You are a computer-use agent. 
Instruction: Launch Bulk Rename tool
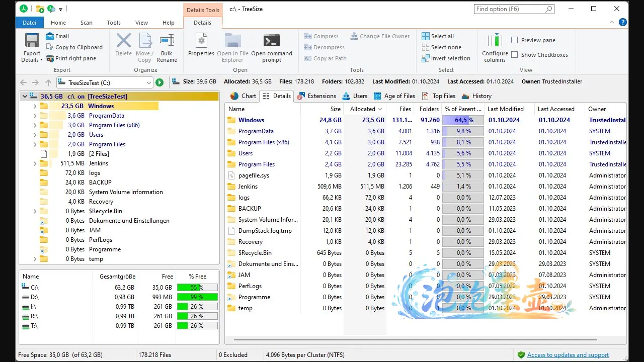click(x=167, y=48)
